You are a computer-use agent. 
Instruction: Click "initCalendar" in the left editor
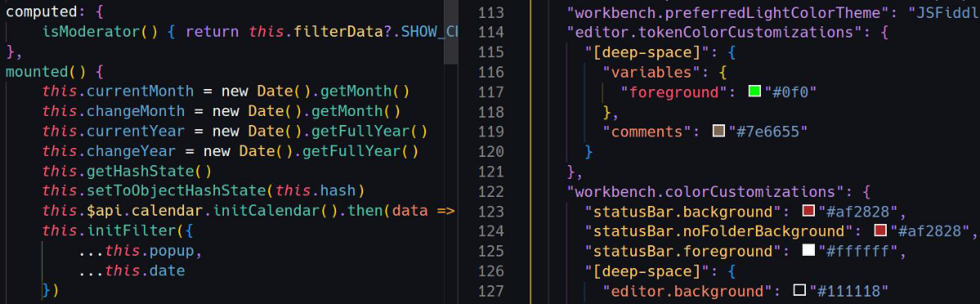tap(267, 211)
